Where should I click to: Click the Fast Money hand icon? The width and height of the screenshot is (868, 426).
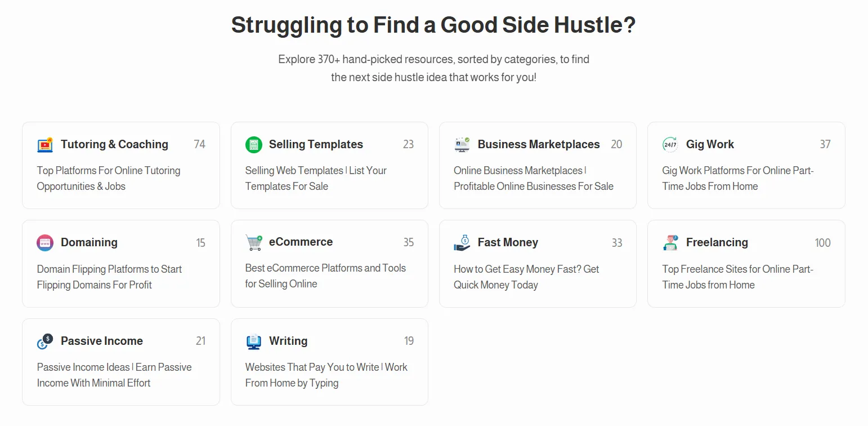(462, 243)
